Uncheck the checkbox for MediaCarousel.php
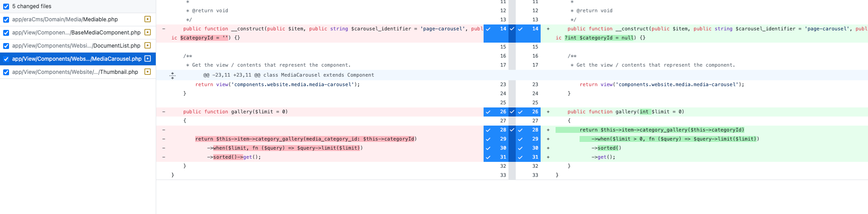The width and height of the screenshot is (868, 214). pos(6,59)
